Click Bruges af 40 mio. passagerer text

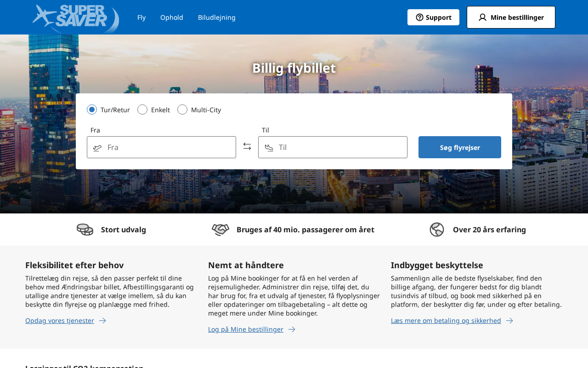point(305,230)
